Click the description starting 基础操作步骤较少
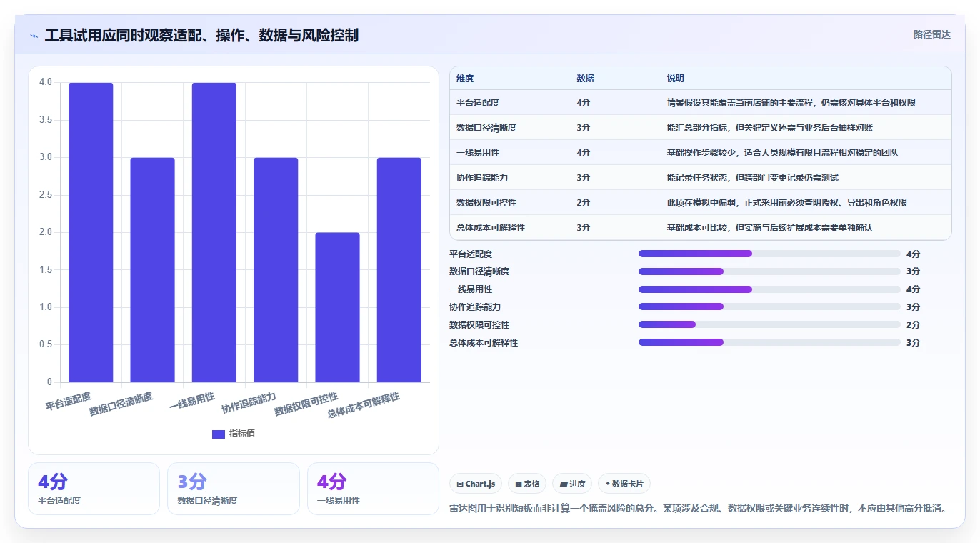The height and width of the screenshot is (543, 980). pyautogui.click(x=782, y=153)
